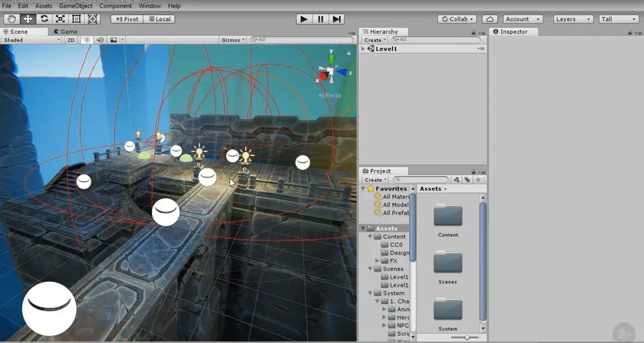The height and width of the screenshot is (343, 644).
Task: Toggle scene lighting sun icon
Action: point(87,40)
